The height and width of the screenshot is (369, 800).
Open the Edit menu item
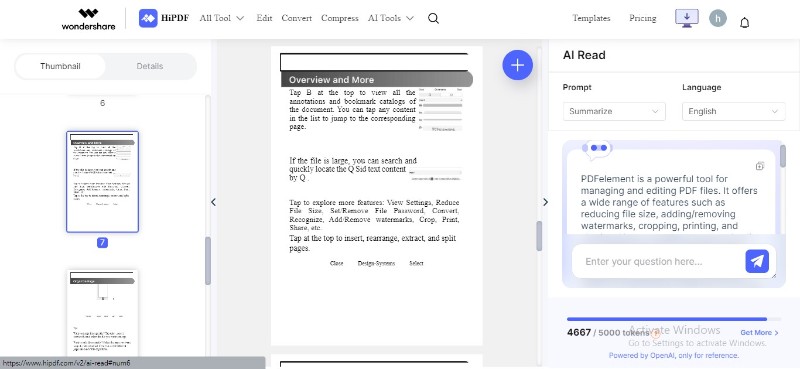click(x=264, y=18)
